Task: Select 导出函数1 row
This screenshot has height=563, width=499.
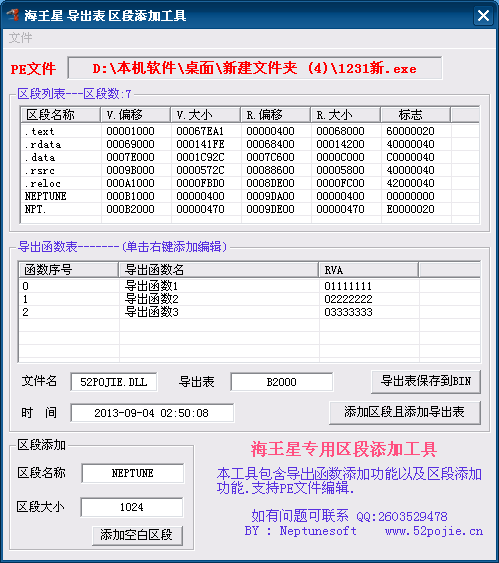Action: [250, 286]
